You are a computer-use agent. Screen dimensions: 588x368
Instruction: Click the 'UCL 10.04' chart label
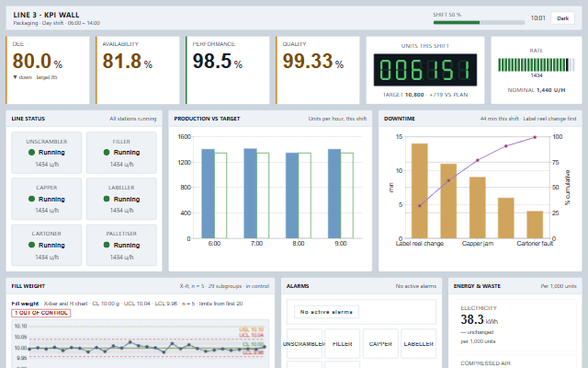point(251,335)
